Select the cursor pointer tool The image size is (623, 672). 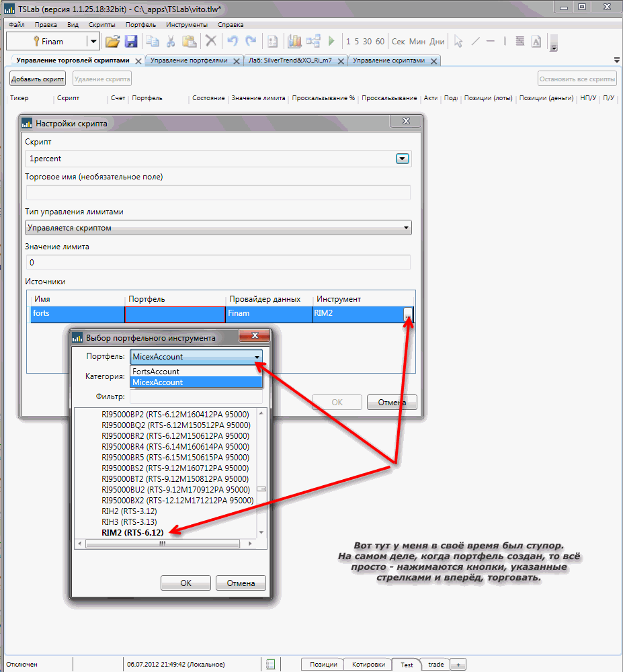click(458, 41)
